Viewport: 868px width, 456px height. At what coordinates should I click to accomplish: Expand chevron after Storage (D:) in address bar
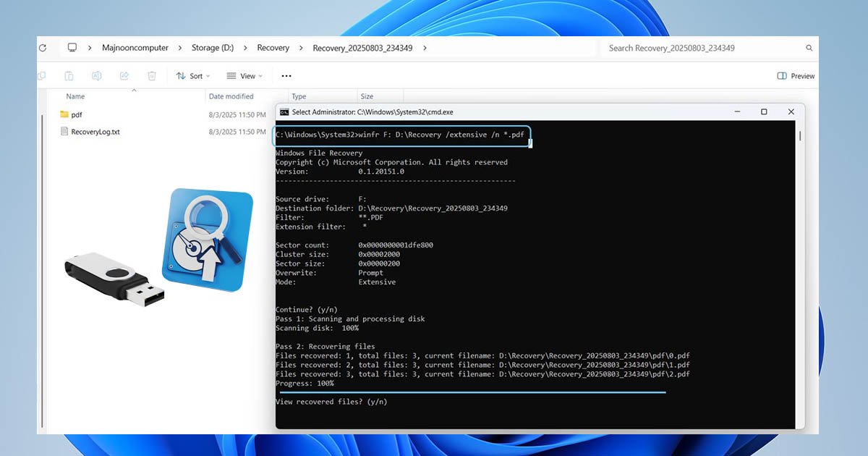tap(246, 48)
